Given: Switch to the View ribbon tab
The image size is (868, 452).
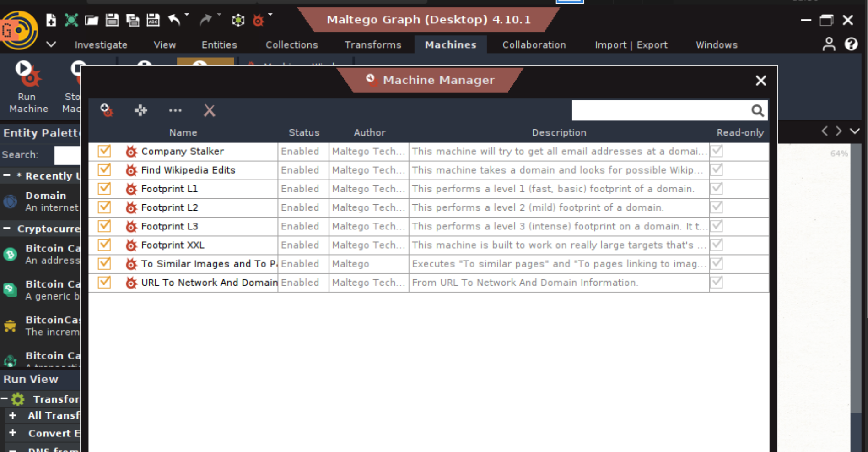Looking at the screenshot, I should point(165,45).
